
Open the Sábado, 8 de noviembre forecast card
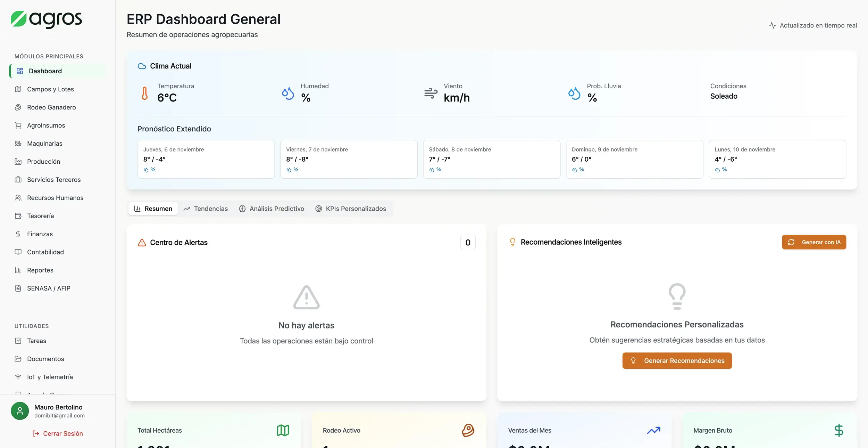pyautogui.click(x=491, y=159)
